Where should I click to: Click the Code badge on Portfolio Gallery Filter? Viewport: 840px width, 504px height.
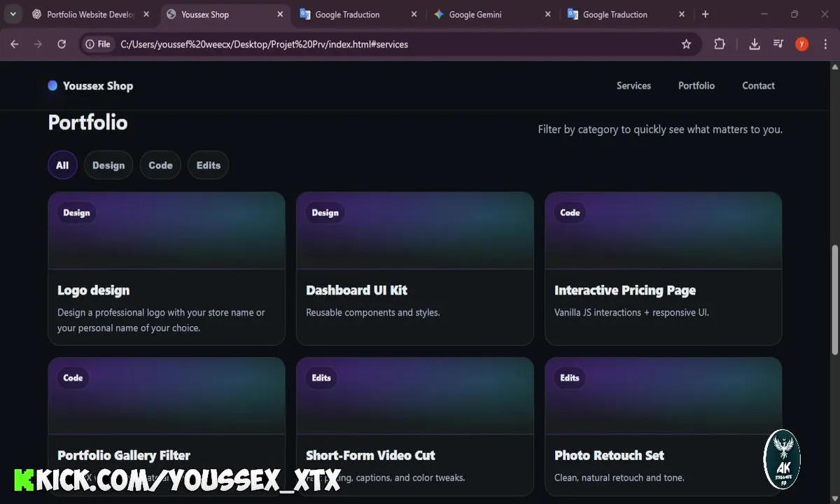click(x=73, y=378)
